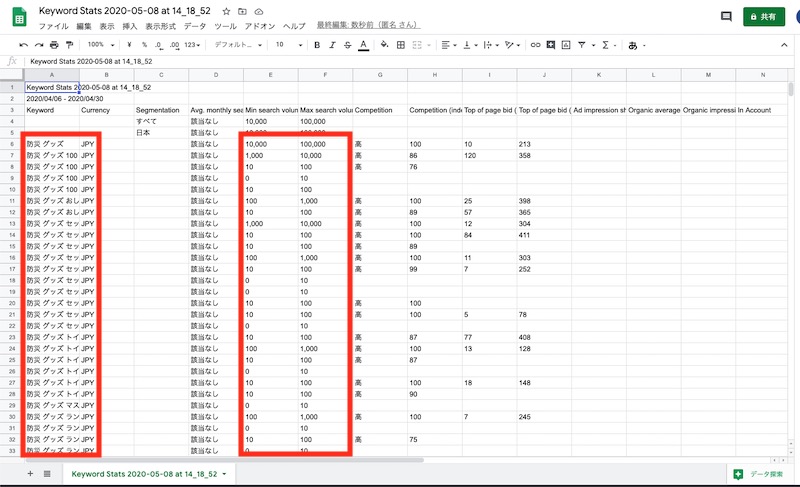Open the text color picker
The image size is (800, 487).
point(361,45)
